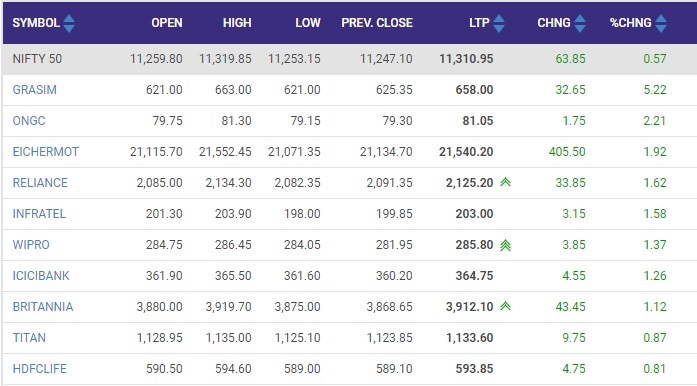Click the PREV. CLOSE column header

[x=377, y=23]
